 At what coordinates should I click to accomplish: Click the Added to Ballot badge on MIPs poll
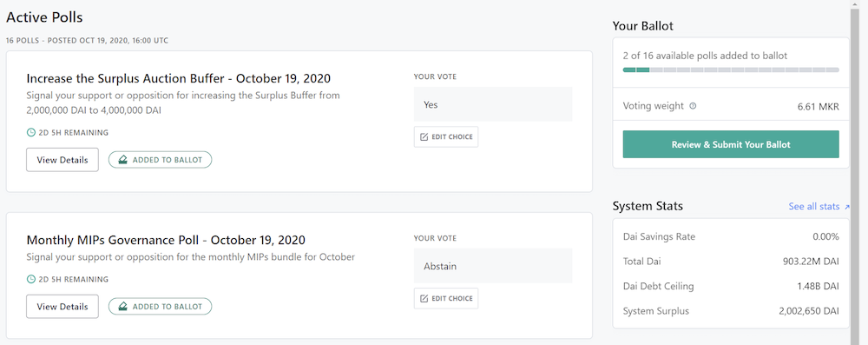(160, 306)
